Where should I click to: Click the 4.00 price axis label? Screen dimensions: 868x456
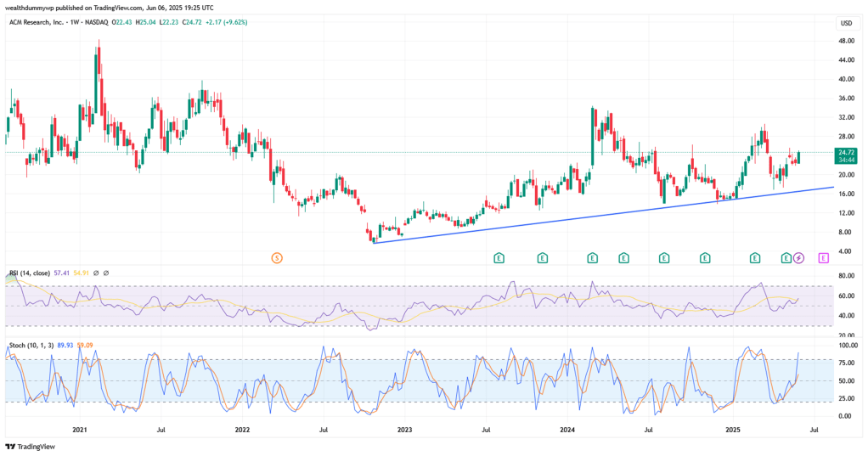tap(845, 251)
